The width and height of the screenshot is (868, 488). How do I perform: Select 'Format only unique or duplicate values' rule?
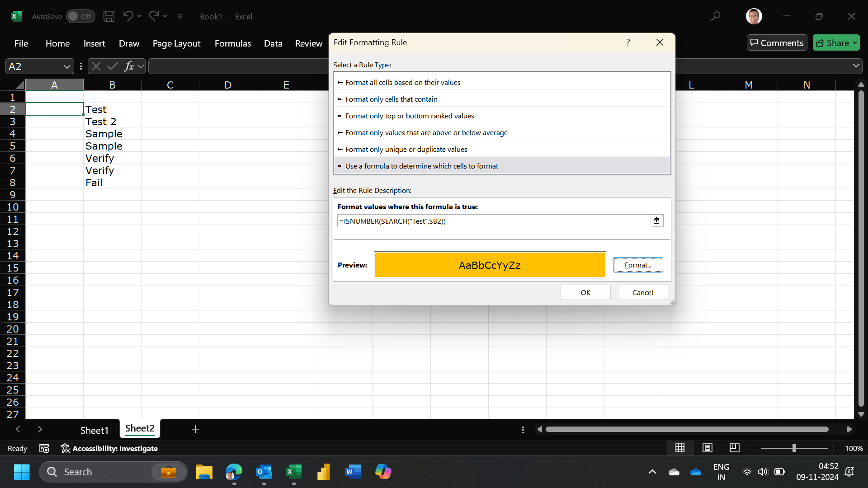click(x=406, y=149)
